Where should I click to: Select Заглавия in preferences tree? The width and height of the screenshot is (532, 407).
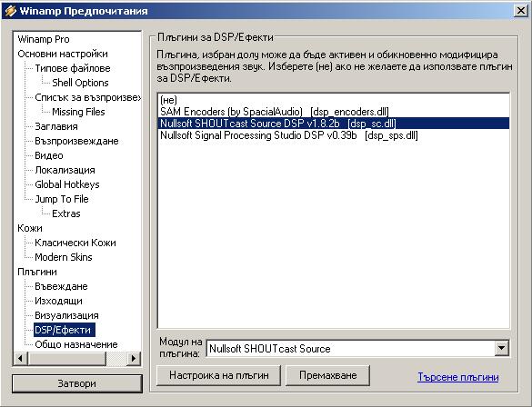tap(56, 127)
